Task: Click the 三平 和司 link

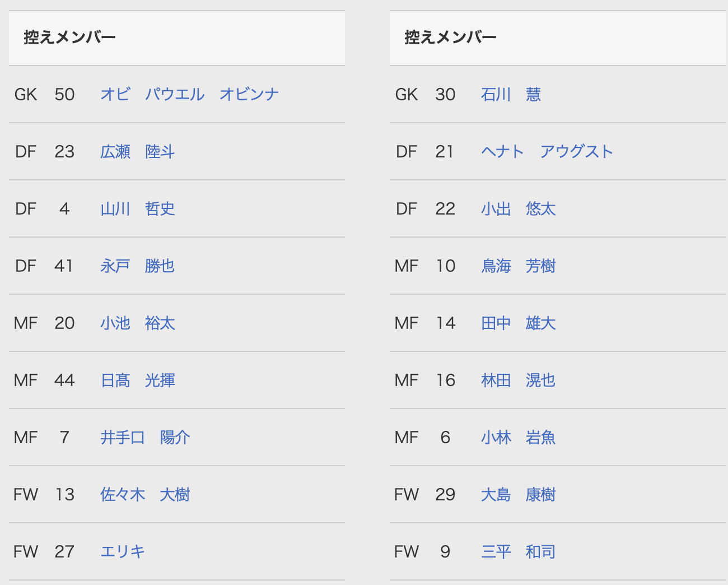Action: 518,551
